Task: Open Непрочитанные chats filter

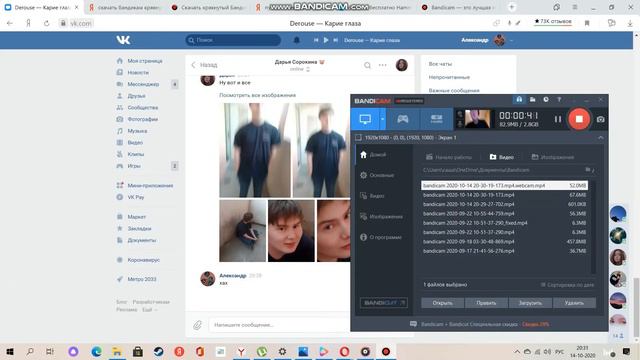Action: pyautogui.click(x=449, y=77)
